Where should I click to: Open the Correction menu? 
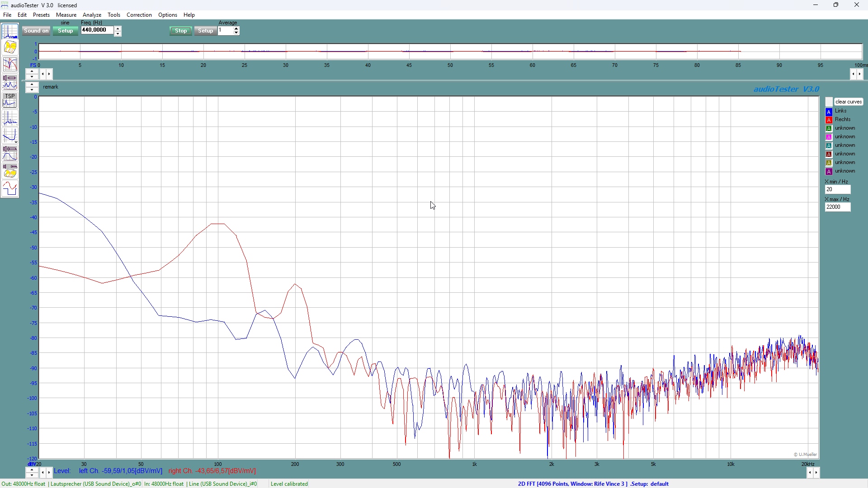pos(139,15)
